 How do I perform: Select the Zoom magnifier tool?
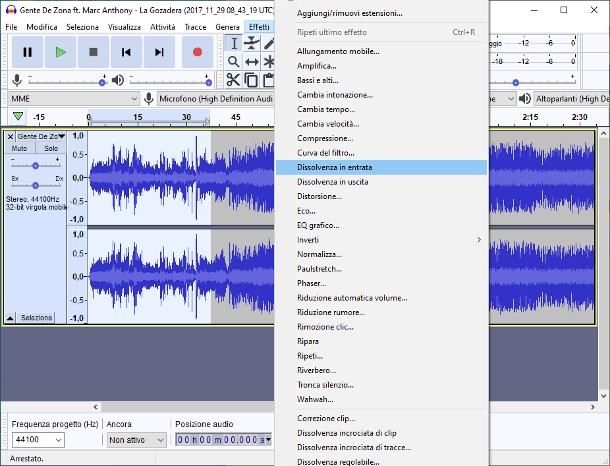click(x=233, y=61)
